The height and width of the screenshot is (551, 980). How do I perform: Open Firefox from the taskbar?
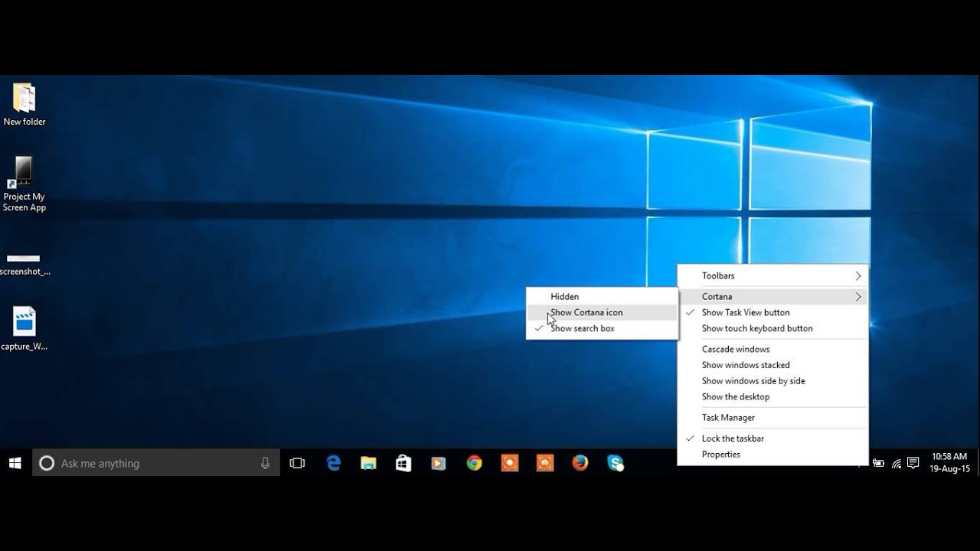coord(580,463)
